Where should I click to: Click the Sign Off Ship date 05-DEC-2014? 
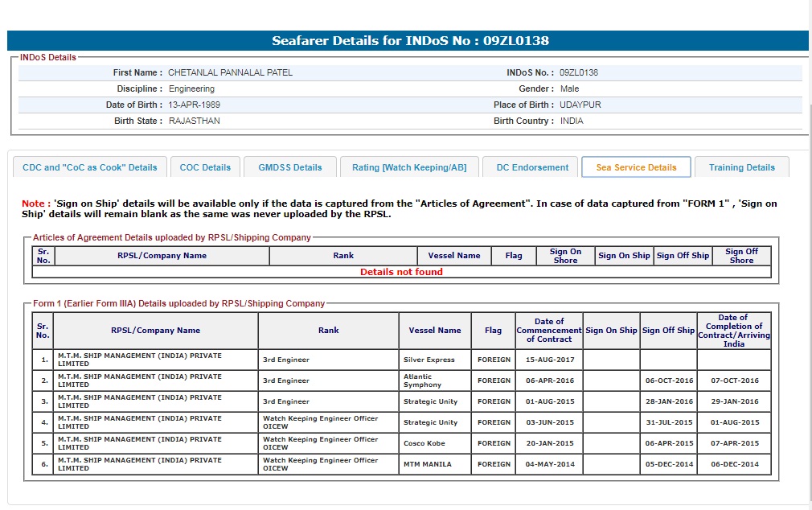668,464
